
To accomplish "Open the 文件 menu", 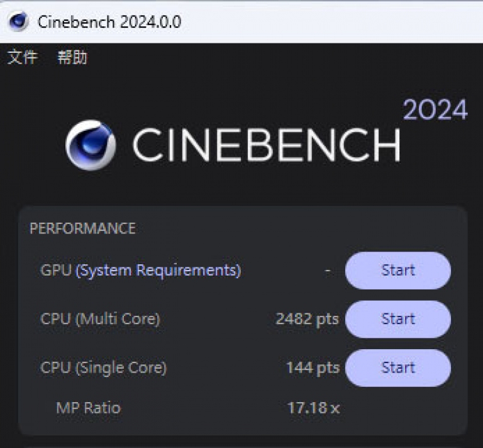I will coord(23,58).
